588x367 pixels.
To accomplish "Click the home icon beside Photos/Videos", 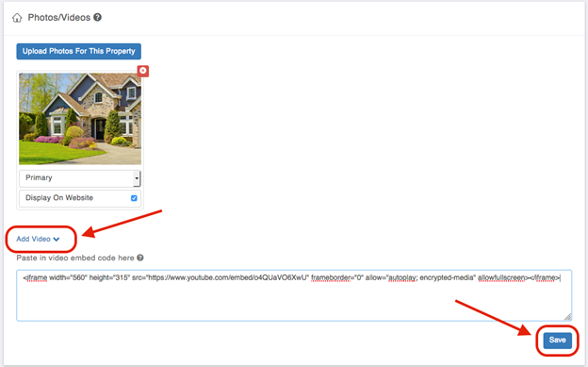I will [x=17, y=18].
